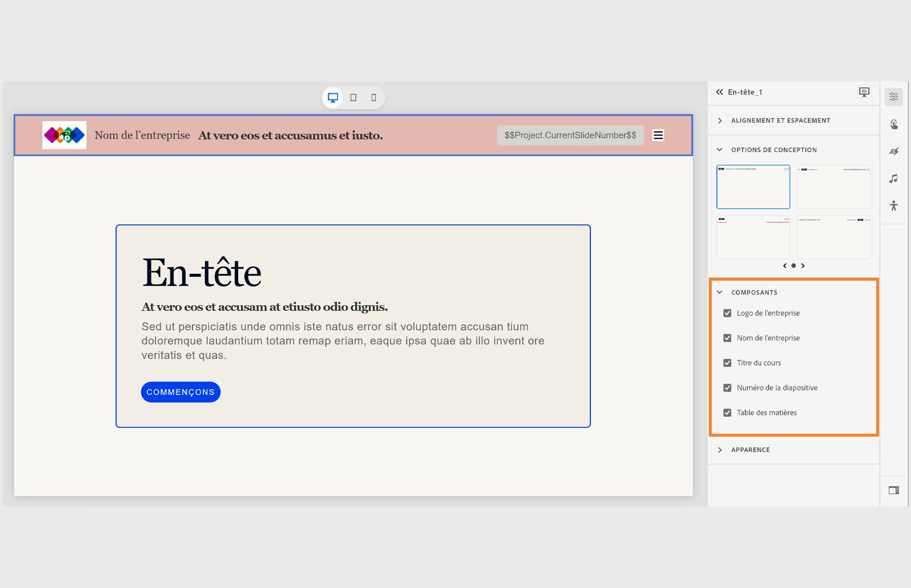This screenshot has height=588, width=911.
Task: Expand the Apparence section
Action: [721, 449]
